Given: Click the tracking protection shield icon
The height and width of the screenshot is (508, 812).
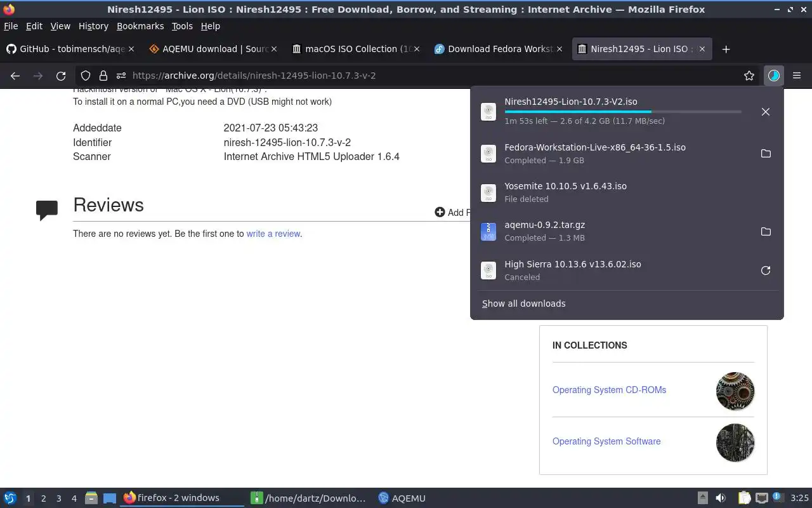Looking at the screenshot, I should pyautogui.click(x=86, y=76).
